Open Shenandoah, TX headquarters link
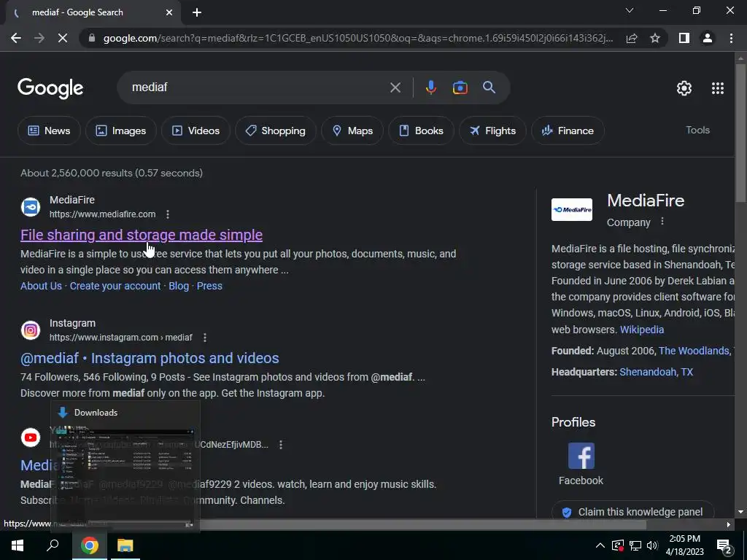 [x=656, y=372]
